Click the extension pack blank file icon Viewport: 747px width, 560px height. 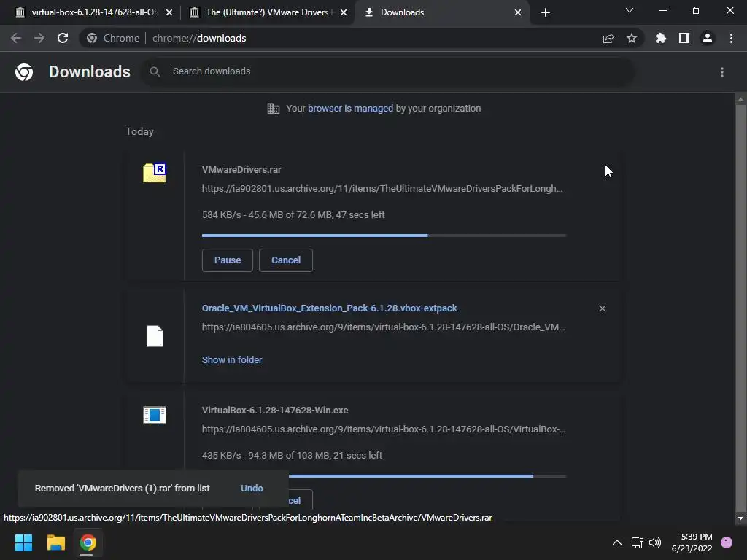tap(155, 336)
